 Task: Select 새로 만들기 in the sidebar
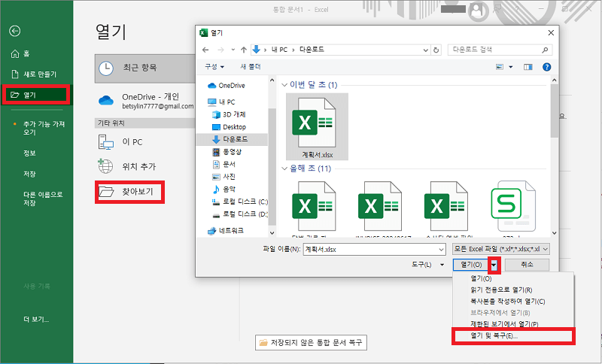click(34, 74)
